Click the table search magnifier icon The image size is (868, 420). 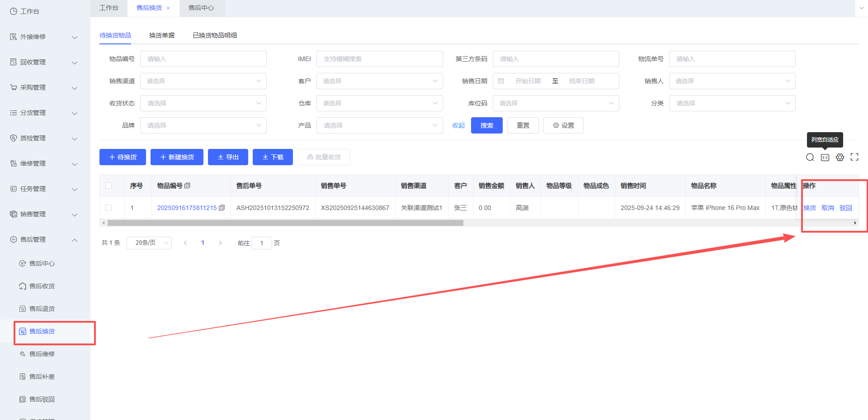[810, 157]
